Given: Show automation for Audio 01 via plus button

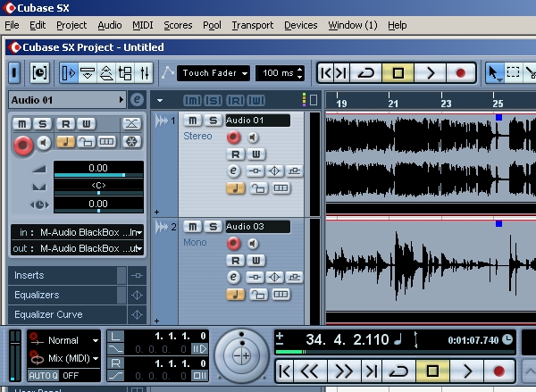Looking at the screenshot, I should pyautogui.click(x=156, y=212).
